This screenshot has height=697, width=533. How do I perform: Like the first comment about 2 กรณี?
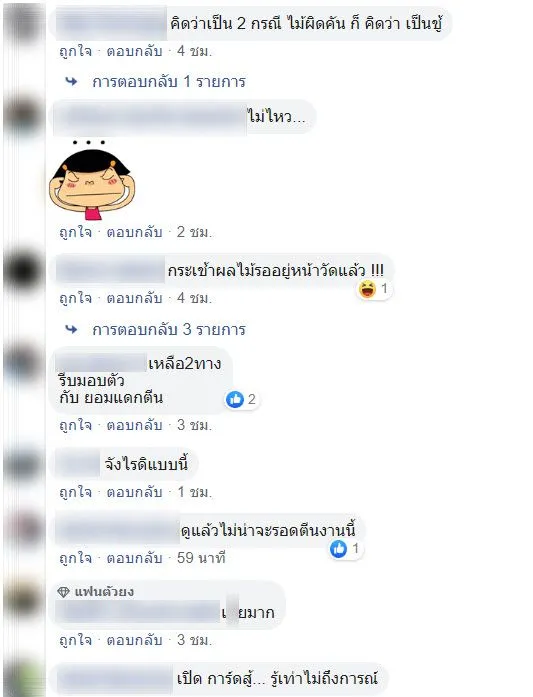pyautogui.click(x=76, y=51)
